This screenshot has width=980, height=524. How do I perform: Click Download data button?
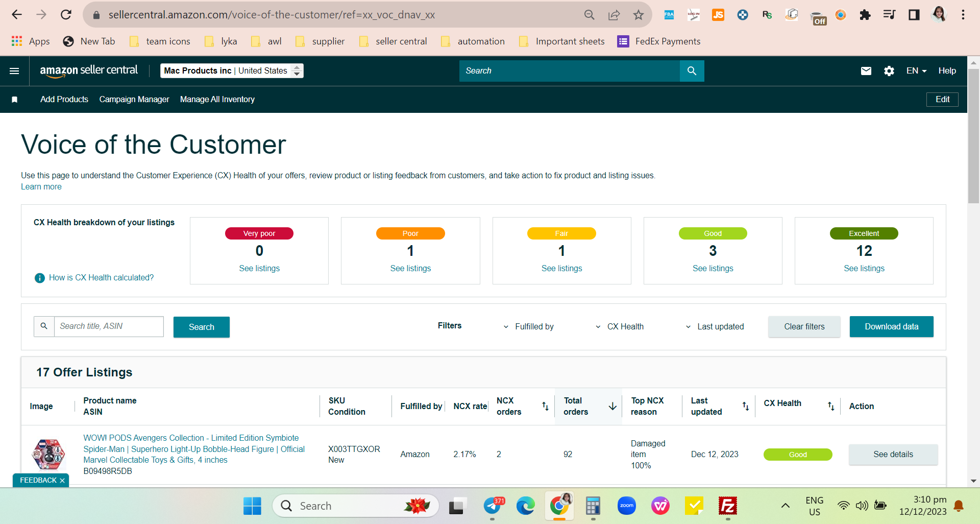click(x=892, y=327)
